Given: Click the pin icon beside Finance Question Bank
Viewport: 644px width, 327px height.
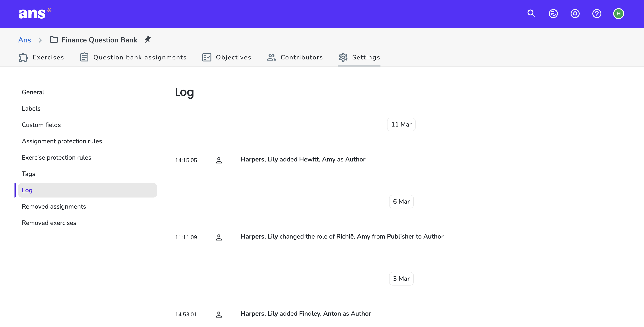Looking at the screenshot, I should [x=148, y=39].
